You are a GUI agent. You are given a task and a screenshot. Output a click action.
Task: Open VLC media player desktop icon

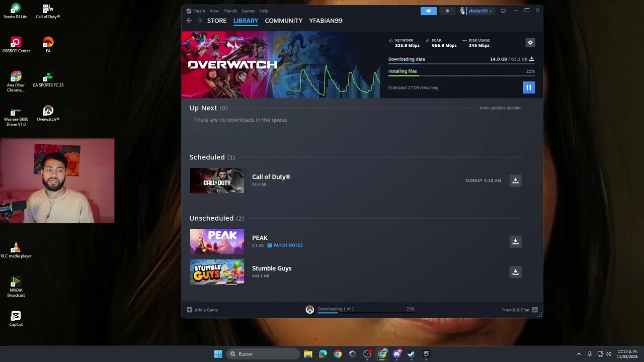click(16, 250)
